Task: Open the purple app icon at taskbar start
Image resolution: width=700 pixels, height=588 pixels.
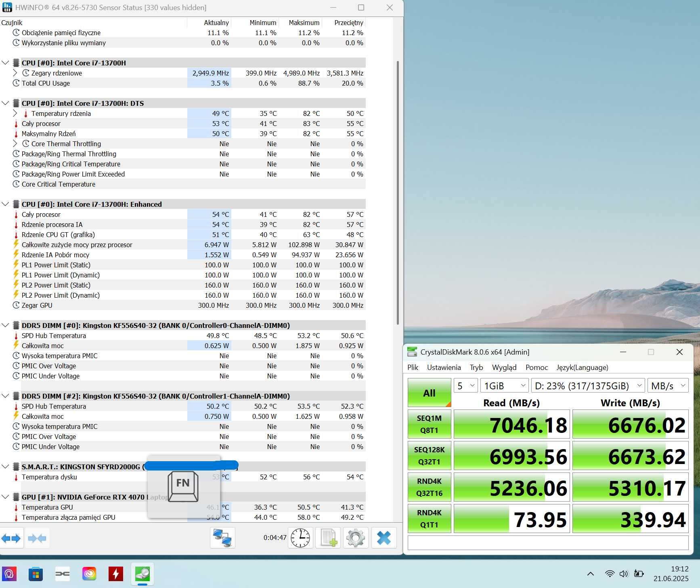Action: tap(9, 573)
